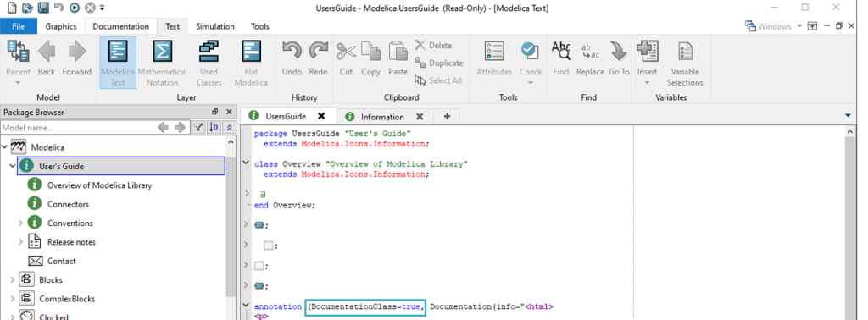This screenshot has width=868, height=320.
Task: Click the Package Browser sort order icon
Action: pos(214,128)
